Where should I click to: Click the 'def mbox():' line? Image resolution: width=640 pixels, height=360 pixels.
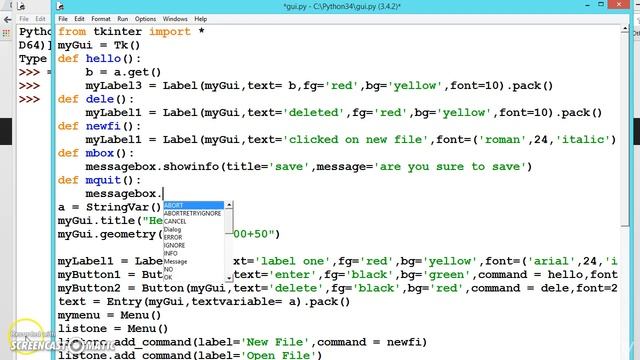click(x=96, y=153)
